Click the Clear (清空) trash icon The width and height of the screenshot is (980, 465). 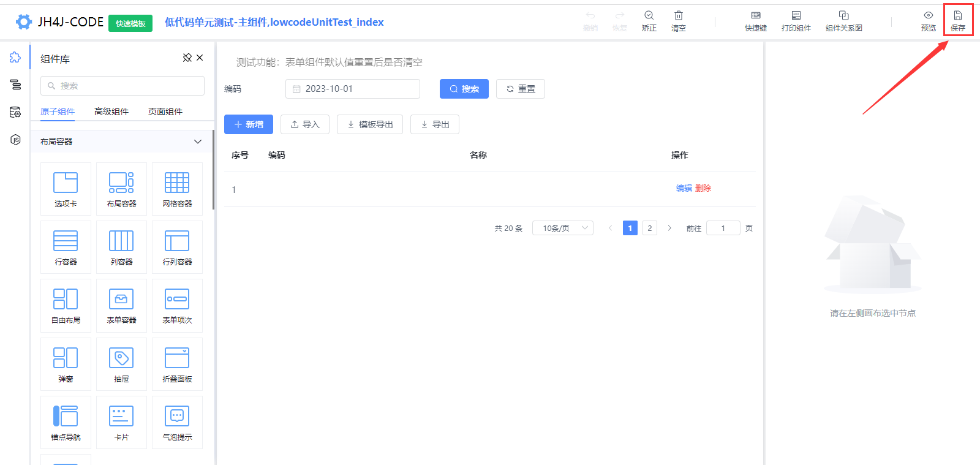click(x=679, y=21)
